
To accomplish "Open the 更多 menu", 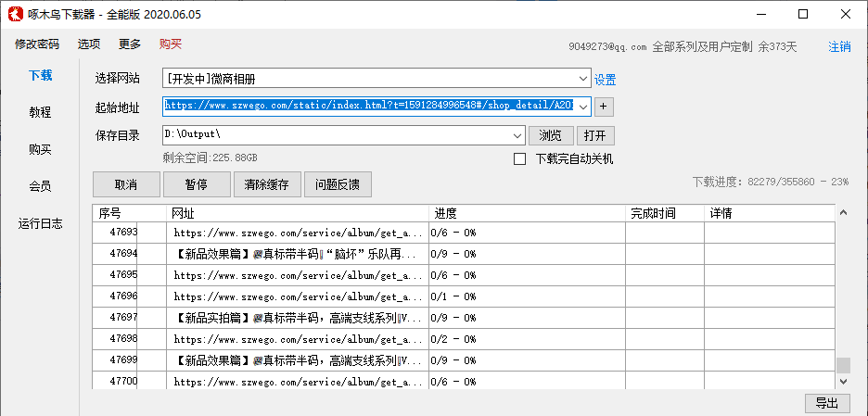I will click(x=130, y=44).
